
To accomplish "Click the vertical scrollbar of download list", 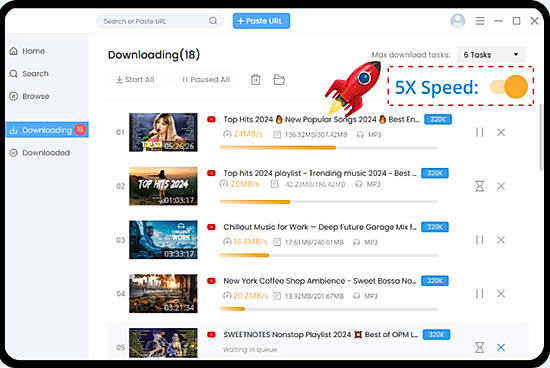I will (542, 137).
